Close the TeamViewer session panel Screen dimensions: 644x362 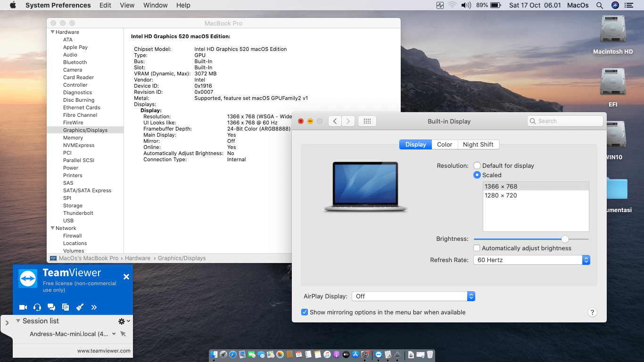(126, 277)
